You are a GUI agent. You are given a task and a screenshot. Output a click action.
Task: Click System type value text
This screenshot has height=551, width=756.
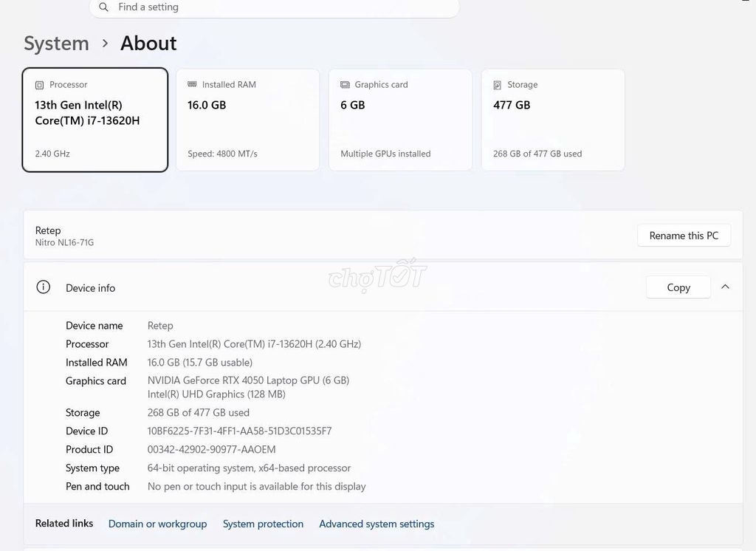250,468
